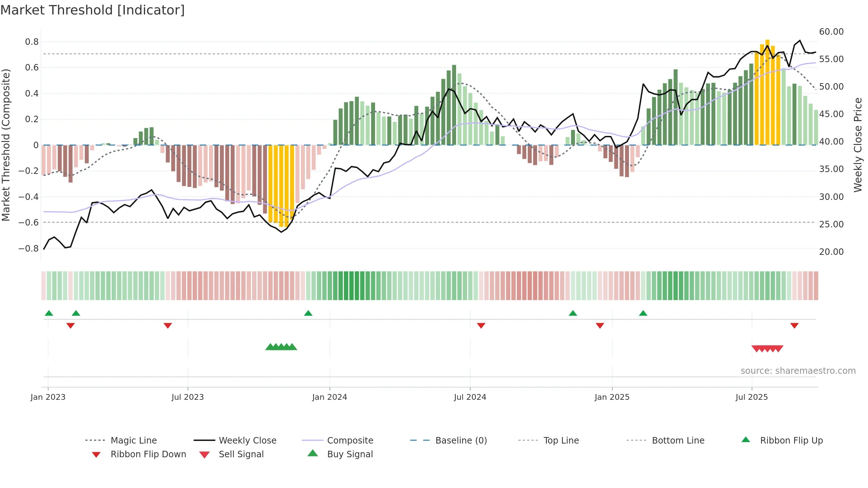Click the Jul 2024 x-axis label

(x=470, y=397)
